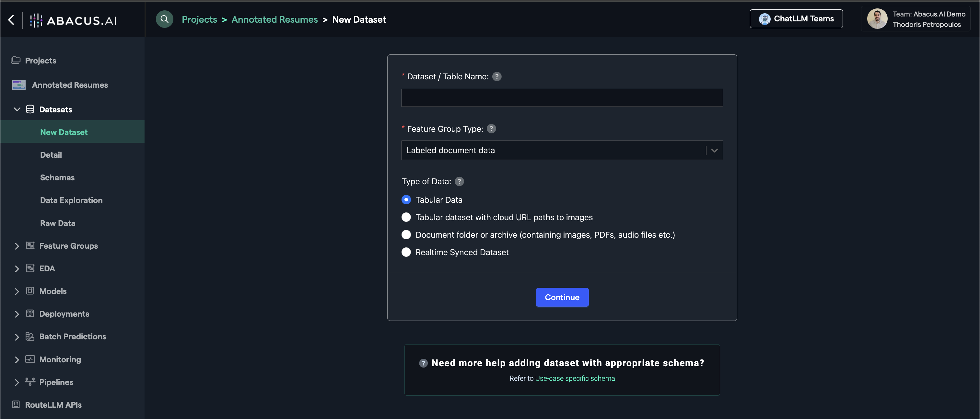Switch to the Schemas page
Screen dimensions: 980x419
57,177
